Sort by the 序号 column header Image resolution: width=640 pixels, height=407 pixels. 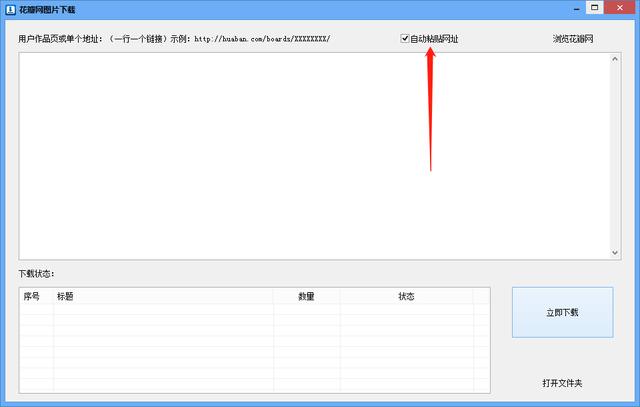(36, 296)
